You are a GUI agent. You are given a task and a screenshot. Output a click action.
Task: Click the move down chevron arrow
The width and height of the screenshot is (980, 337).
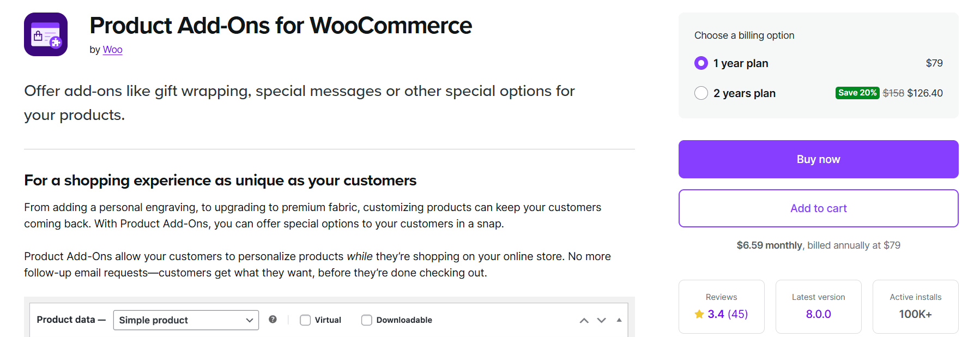pos(601,320)
